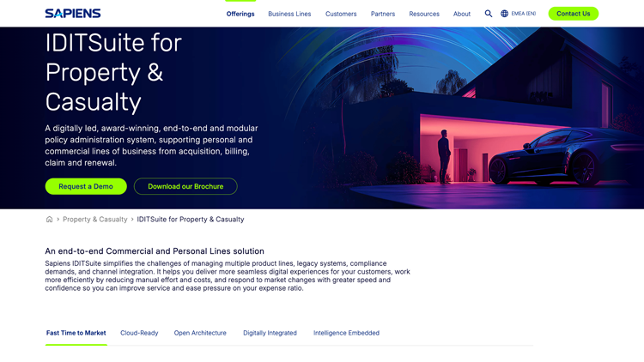Switch to the Intelligence Embedded tab
Viewport: 644px width, 362px height.
[346, 333]
